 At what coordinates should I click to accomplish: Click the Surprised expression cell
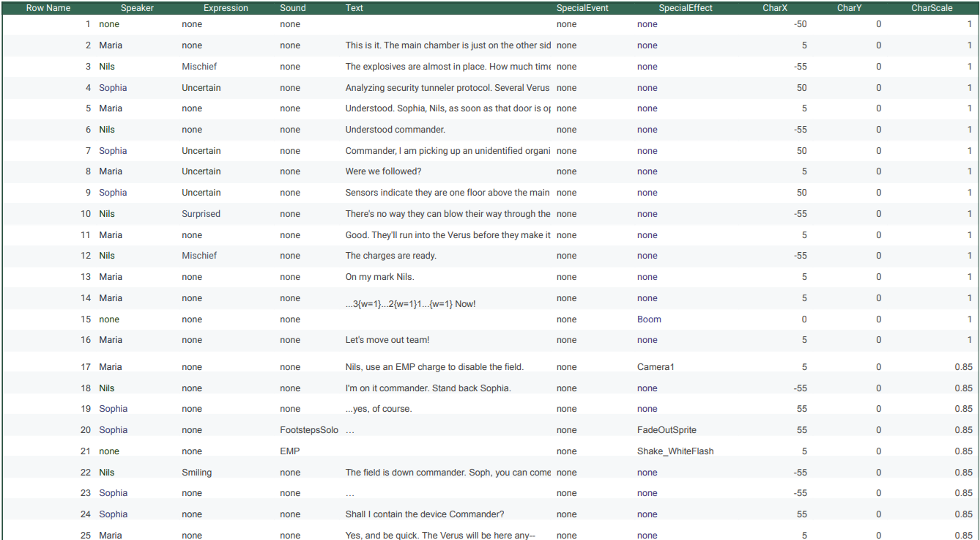click(201, 214)
